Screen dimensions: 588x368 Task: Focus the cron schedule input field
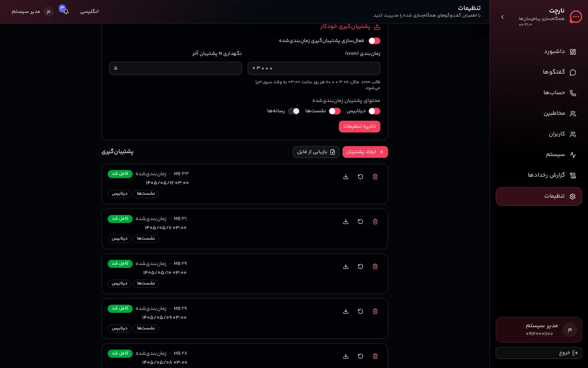pyautogui.click(x=314, y=68)
